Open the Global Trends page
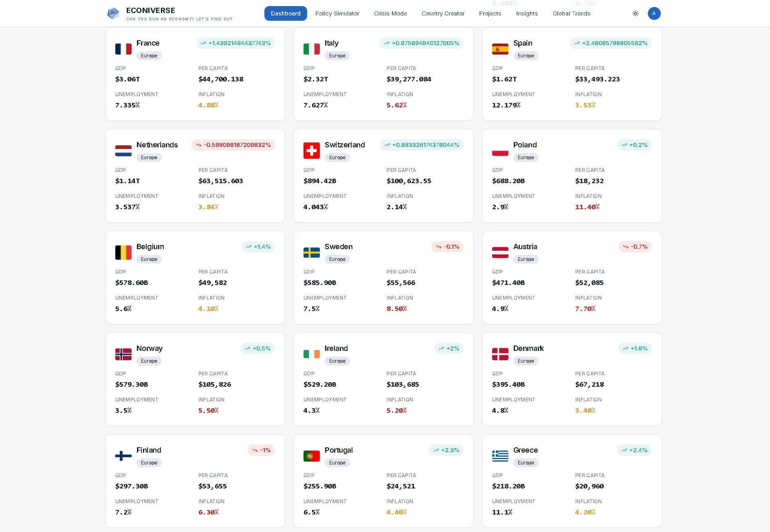 click(572, 13)
